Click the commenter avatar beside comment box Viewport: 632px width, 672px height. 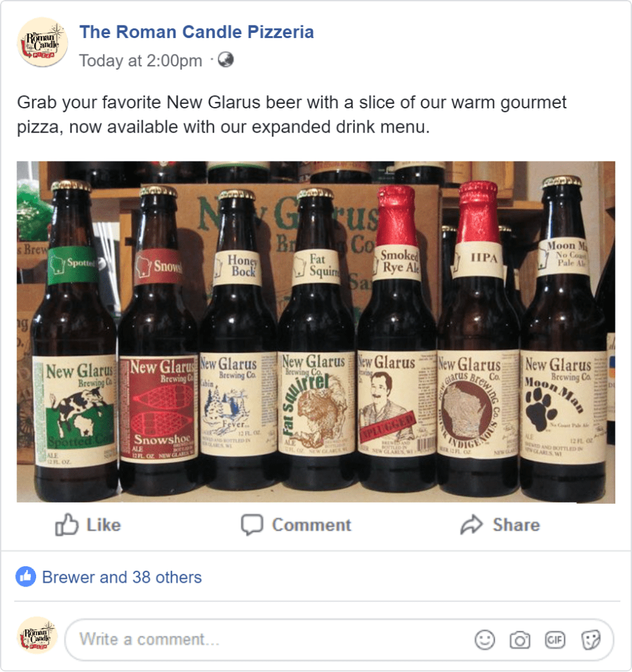(x=37, y=635)
